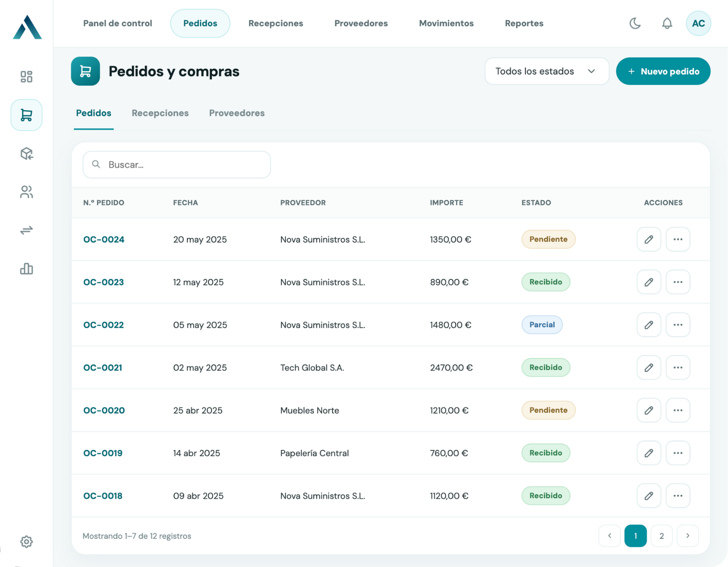
Task: Open more actions menu for OC-0024
Action: click(x=678, y=239)
